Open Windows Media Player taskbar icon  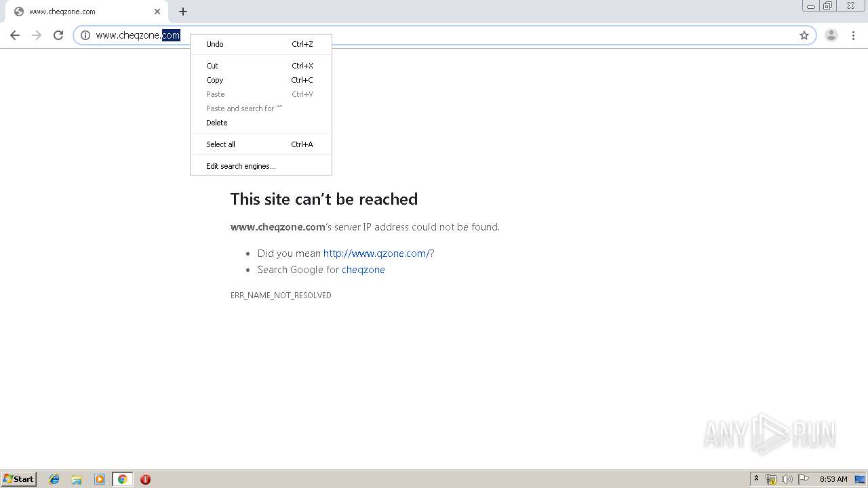tap(100, 479)
